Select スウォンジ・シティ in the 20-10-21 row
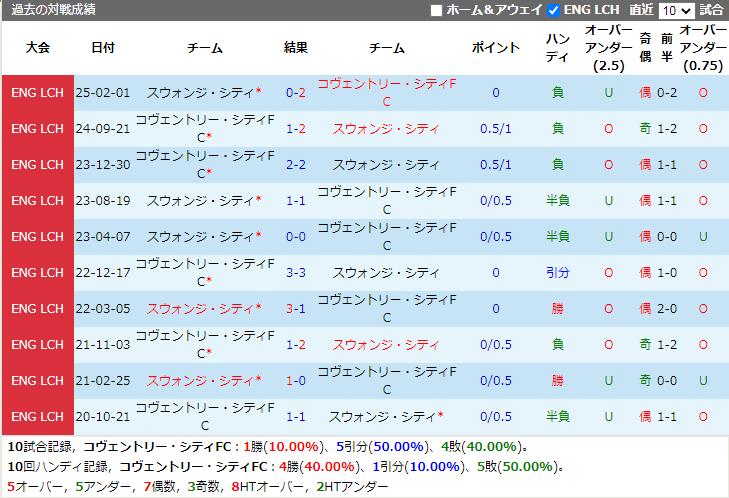Viewport: 729px width, 498px height. pos(387,417)
